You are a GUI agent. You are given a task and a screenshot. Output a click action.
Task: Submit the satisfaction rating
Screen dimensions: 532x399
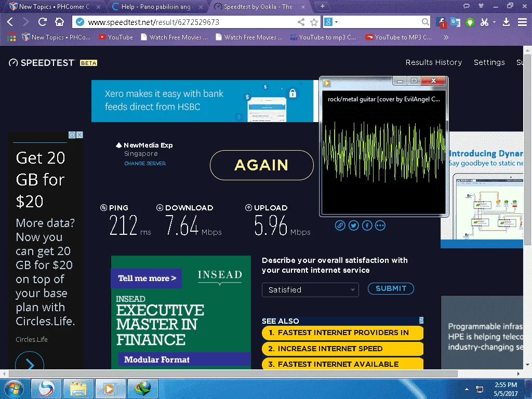point(391,288)
